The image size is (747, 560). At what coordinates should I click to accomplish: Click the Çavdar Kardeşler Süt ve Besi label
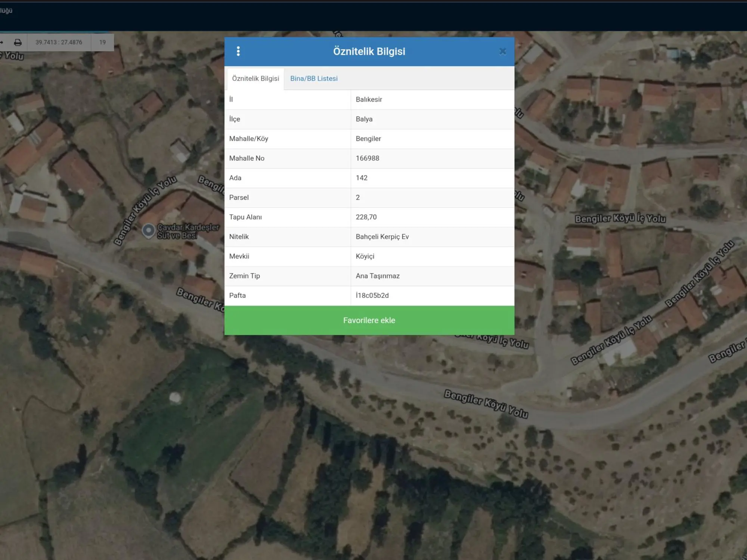tap(188, 231)
